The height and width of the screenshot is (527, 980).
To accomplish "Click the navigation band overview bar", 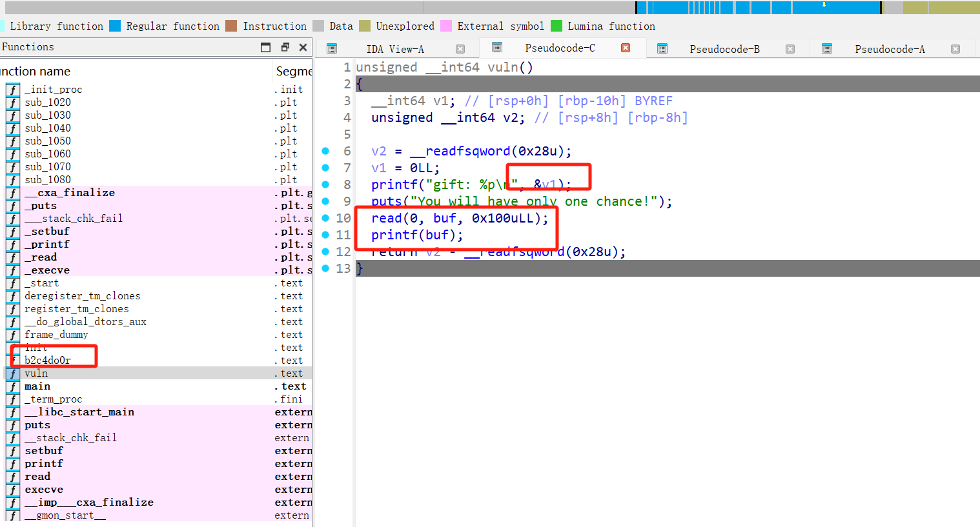I will [x=491, y=8].
